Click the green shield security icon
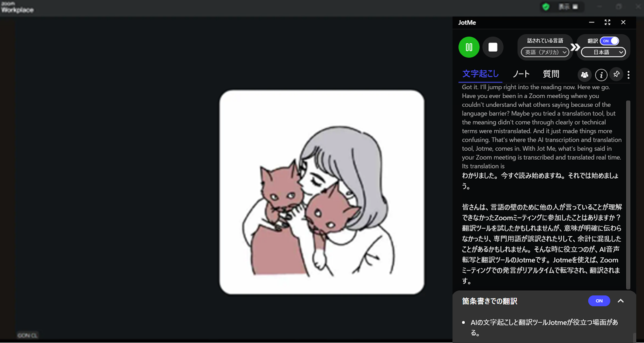This screenshot has width=644, height=343. pos(546,6)
